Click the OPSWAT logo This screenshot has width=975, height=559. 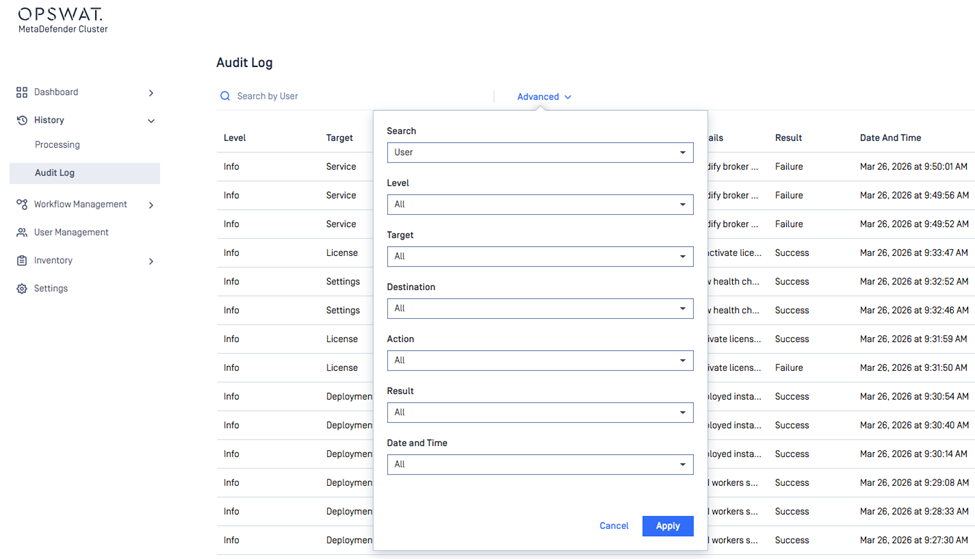61,15
